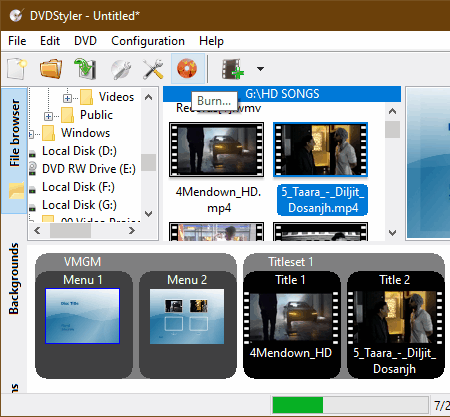Click the Titleset 1 group label
Image resolution: width=450 pixels, height=417 pixels.
pos(291,262)
